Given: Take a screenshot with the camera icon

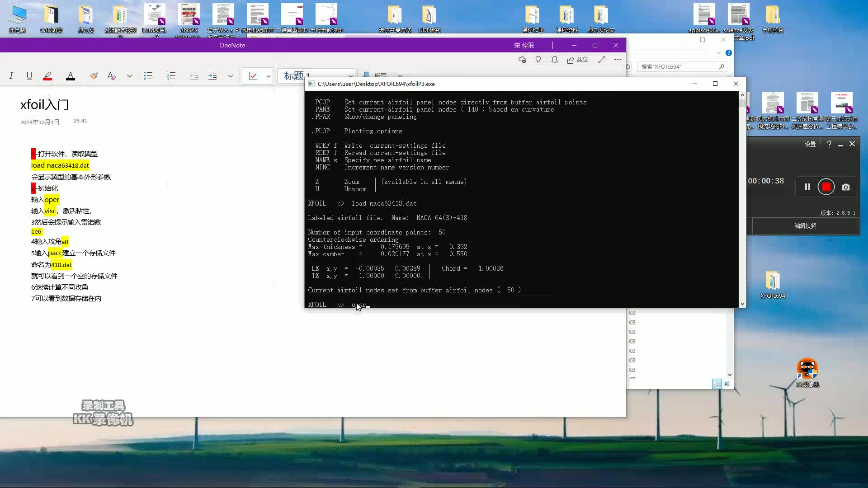Looking at the screenshot, I should point(845,187).
